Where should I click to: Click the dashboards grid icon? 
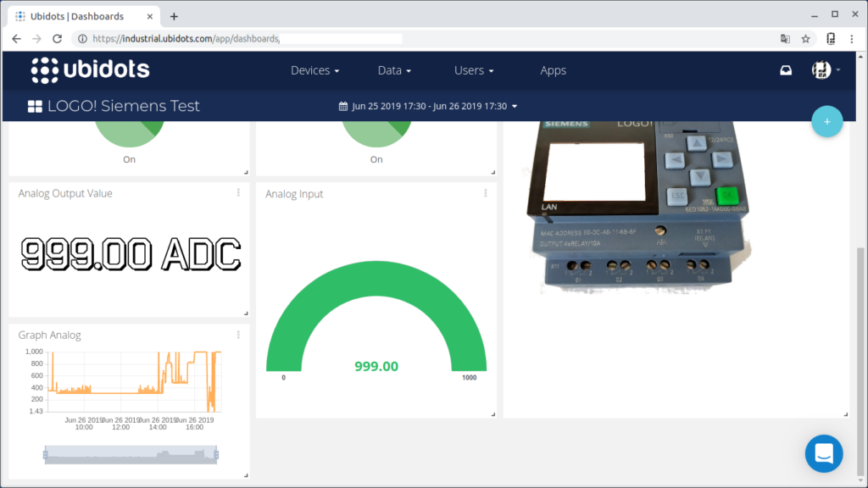[35, 106]
